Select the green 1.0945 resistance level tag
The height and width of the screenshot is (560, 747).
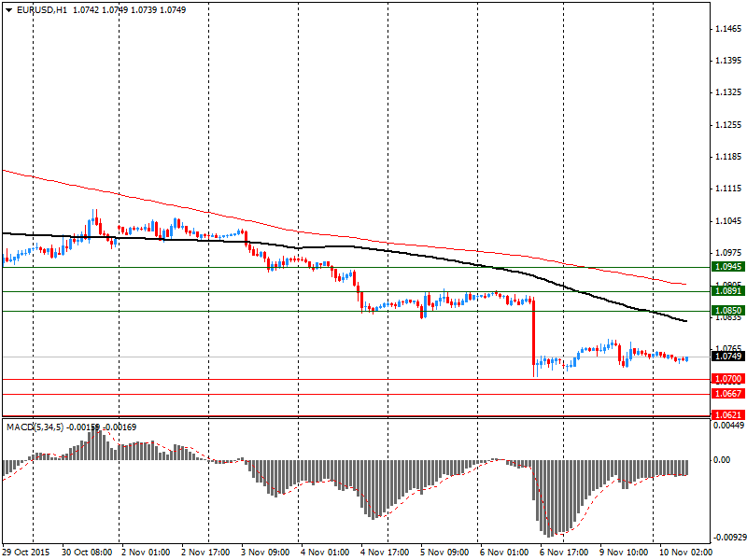pos(728,267)
